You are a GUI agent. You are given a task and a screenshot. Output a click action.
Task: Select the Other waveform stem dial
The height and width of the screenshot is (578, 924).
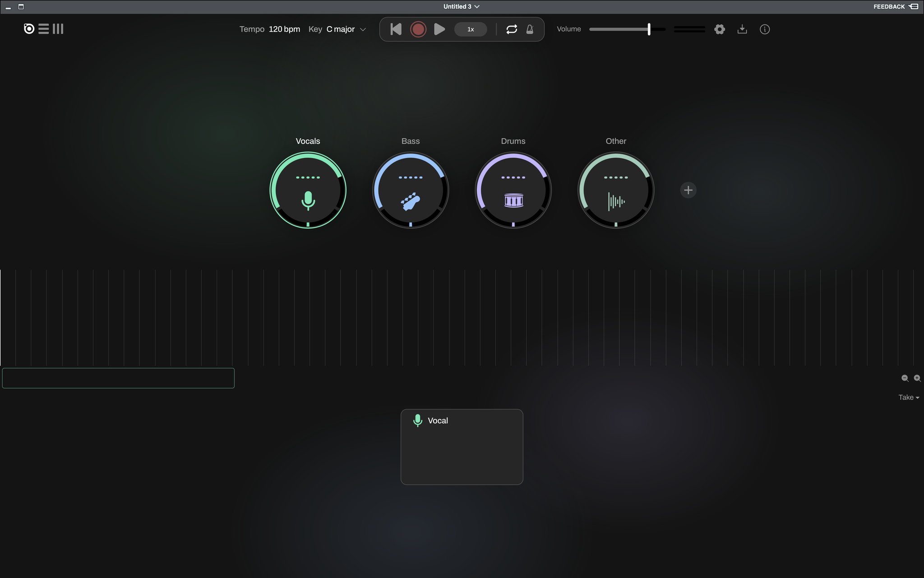[x=616, y=190]
